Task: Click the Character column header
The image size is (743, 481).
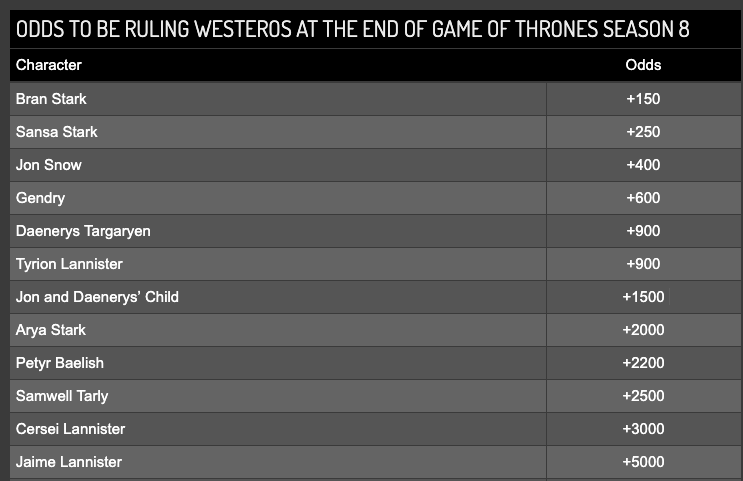Action: coord(49,65)
